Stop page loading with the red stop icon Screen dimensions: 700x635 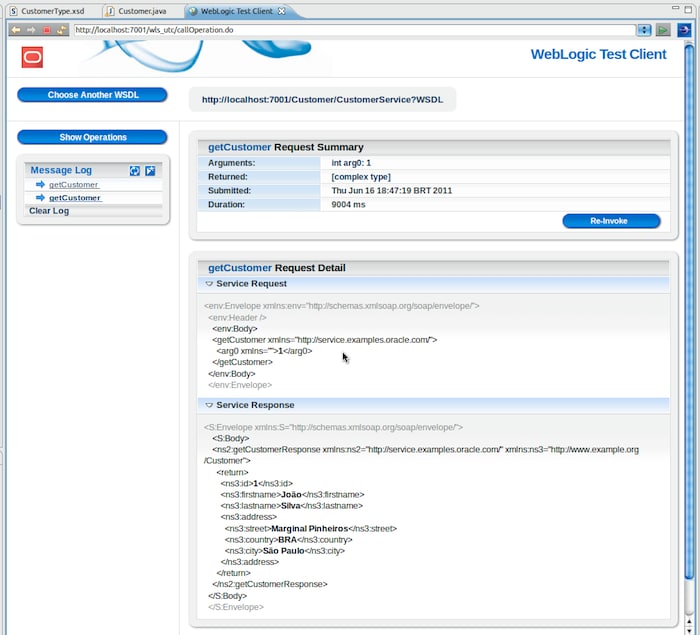[x=46, y=30]
